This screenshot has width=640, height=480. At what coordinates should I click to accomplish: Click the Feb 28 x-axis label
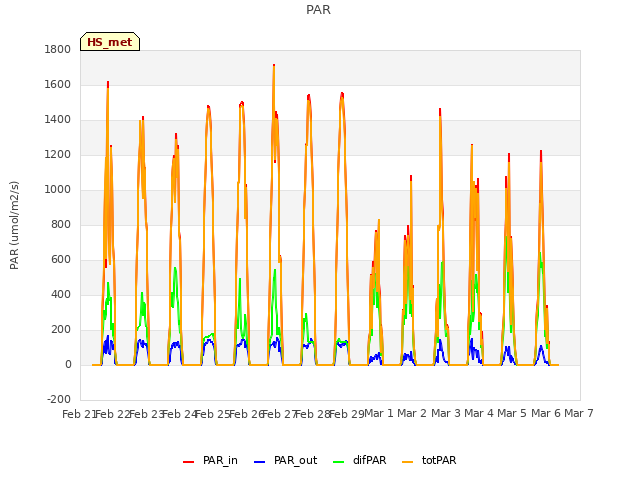click(x=313, y=414)
